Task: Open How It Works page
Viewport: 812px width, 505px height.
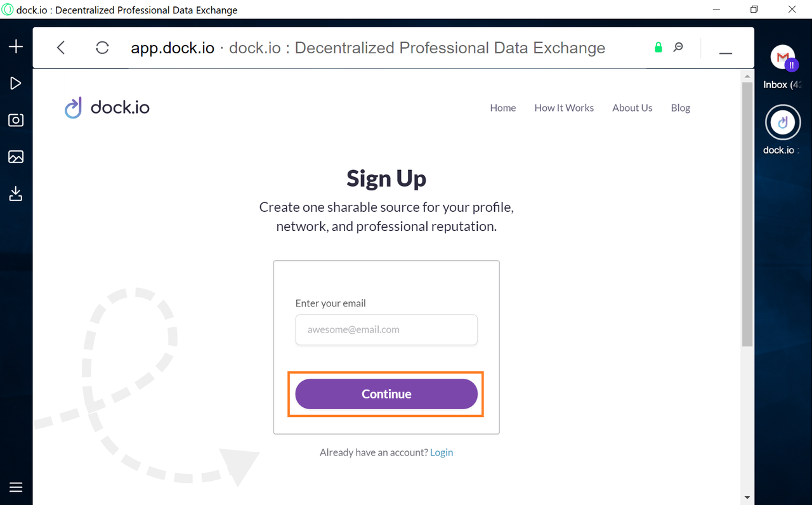Action: (564, 108)
